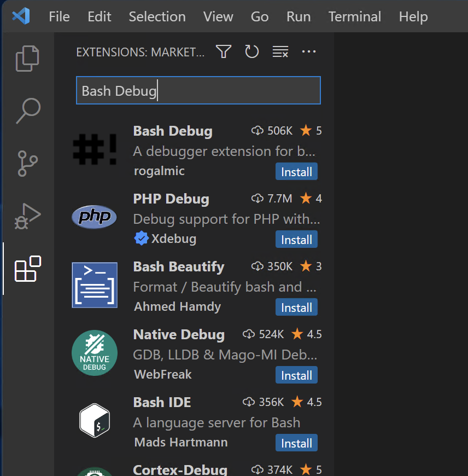Open the Search view
This screenshot has height=476, width=468.
pyautogui.click(x=27, y=111)
